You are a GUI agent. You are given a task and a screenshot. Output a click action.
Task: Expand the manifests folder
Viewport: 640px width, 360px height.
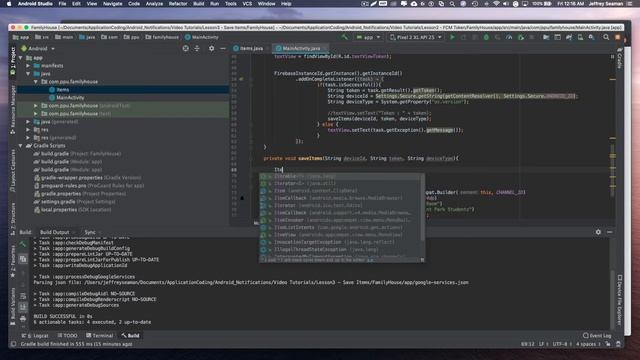pyautogui.click(x=28, y=66)
